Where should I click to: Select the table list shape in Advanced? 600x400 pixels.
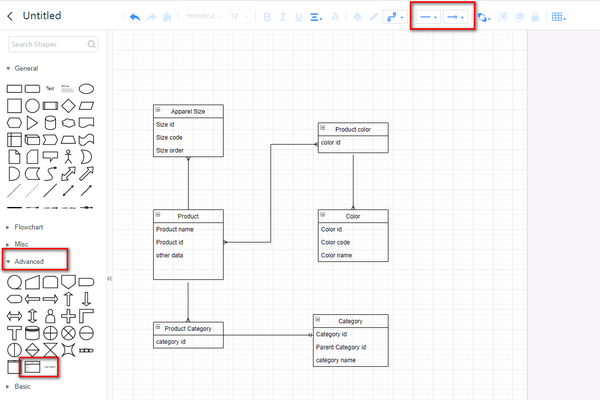click(32, 367)
